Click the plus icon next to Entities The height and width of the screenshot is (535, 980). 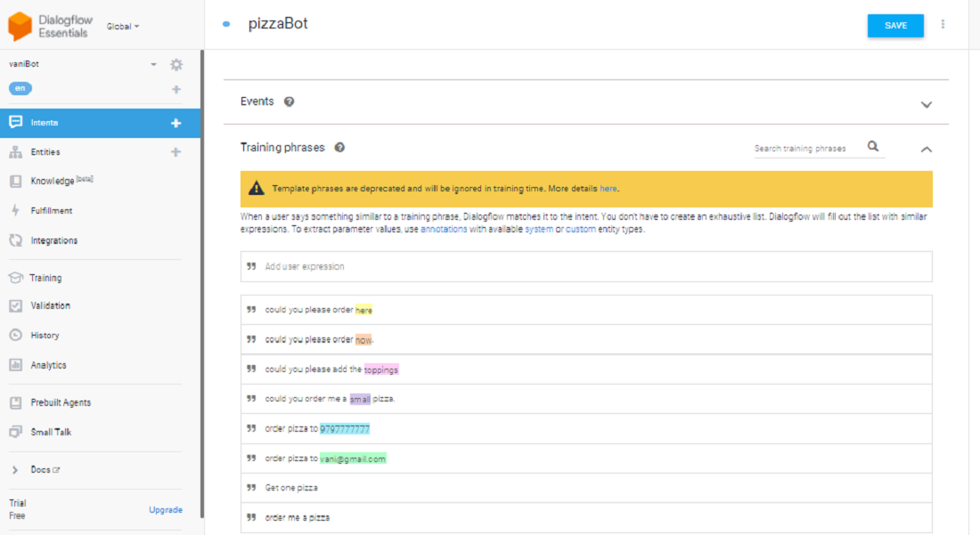176,152
